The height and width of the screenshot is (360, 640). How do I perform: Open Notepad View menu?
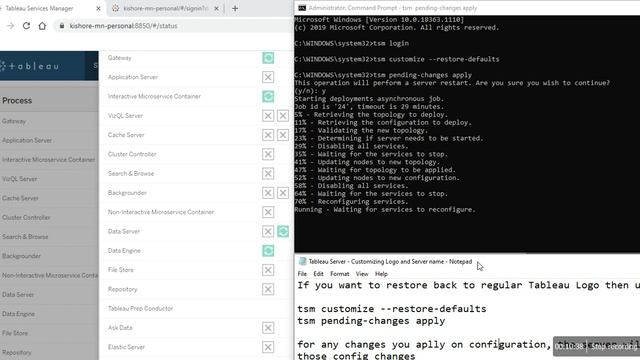tap(362, 274)
